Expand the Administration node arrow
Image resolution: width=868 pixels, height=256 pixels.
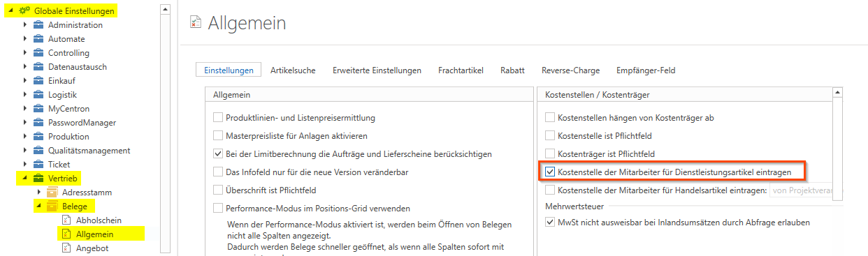coord(25,25)
